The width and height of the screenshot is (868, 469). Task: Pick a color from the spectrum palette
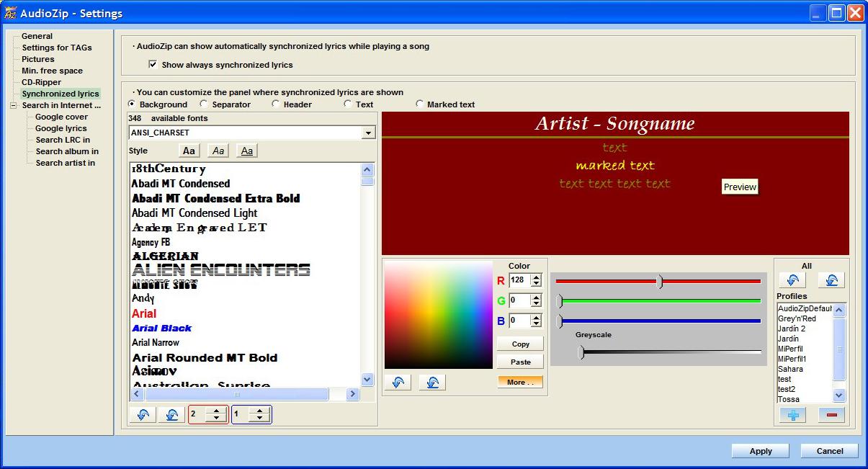pos(439,315)
